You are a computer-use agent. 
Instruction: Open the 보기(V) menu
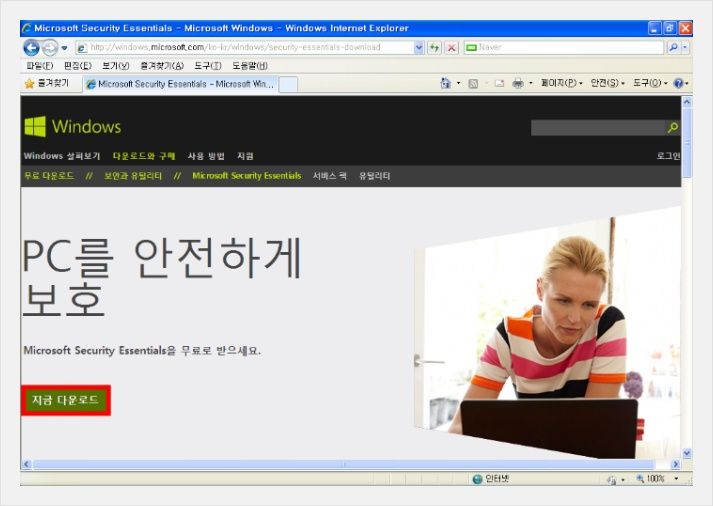coord(115,66)
